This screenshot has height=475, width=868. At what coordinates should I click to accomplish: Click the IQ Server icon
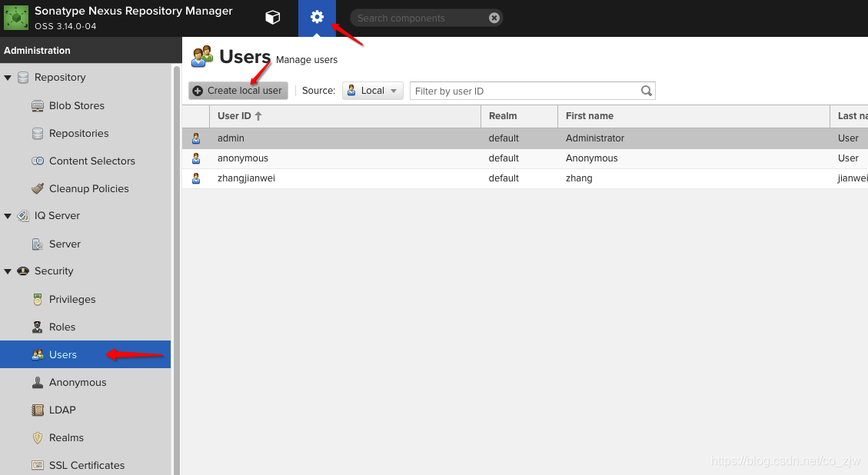point(23,216)
